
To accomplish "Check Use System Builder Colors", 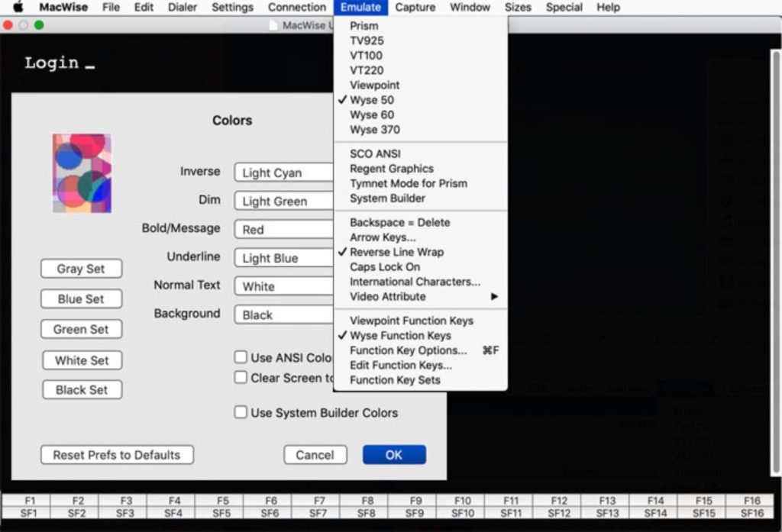I will coord(241,412).
